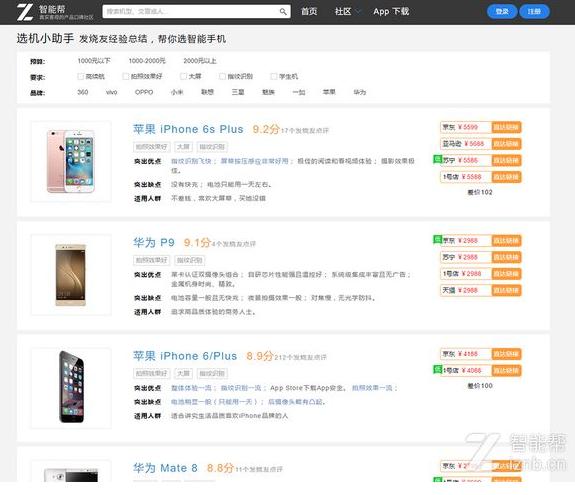Open the iPhone 6/Plus product photo

(x=71, y=388)
